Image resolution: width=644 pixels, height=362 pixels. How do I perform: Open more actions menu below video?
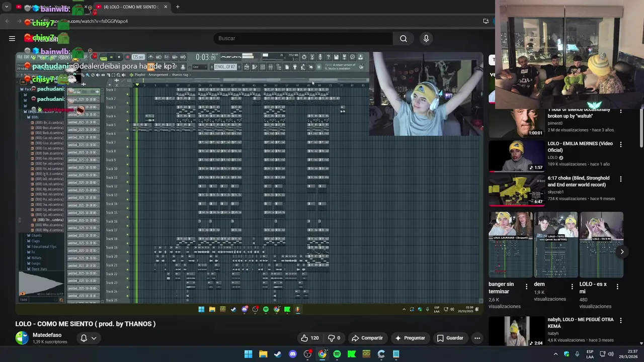click(x=477, y=338)
